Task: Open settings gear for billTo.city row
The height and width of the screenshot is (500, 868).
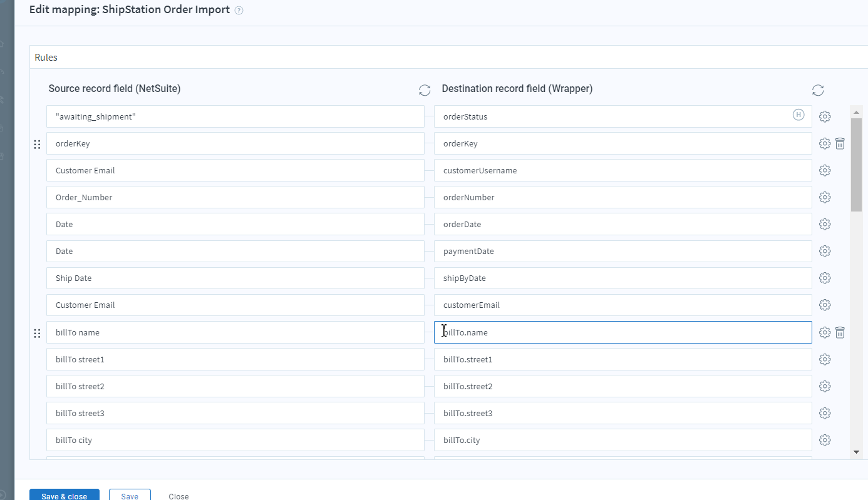Action: tap(825, 441)
